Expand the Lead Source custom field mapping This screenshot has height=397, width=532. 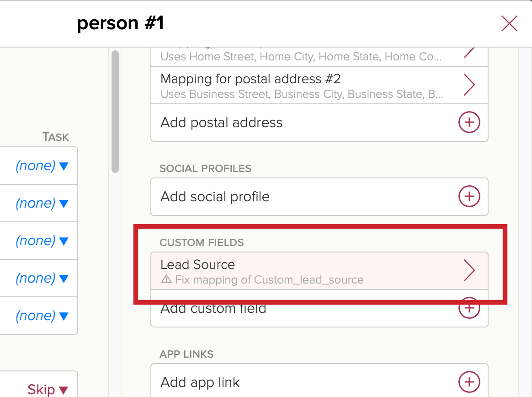[319, 271]
